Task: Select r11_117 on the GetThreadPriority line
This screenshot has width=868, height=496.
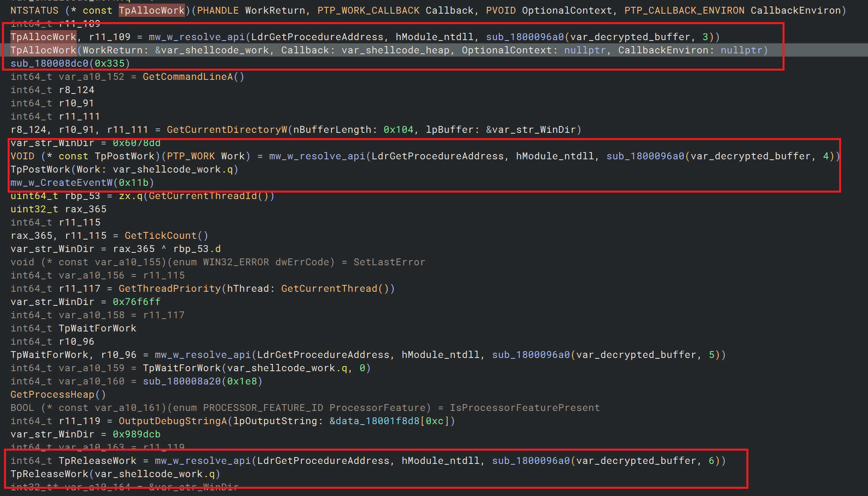Action: click(79, 289)
